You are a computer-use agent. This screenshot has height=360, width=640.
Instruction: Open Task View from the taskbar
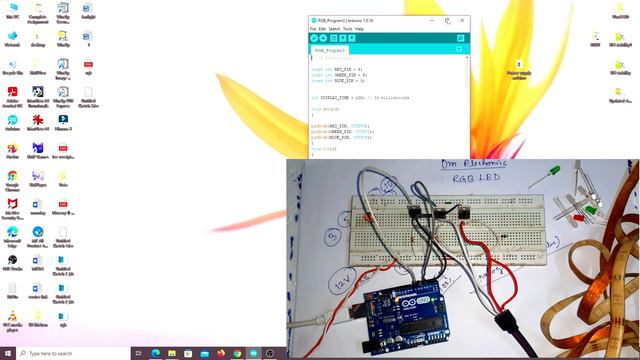138,353
